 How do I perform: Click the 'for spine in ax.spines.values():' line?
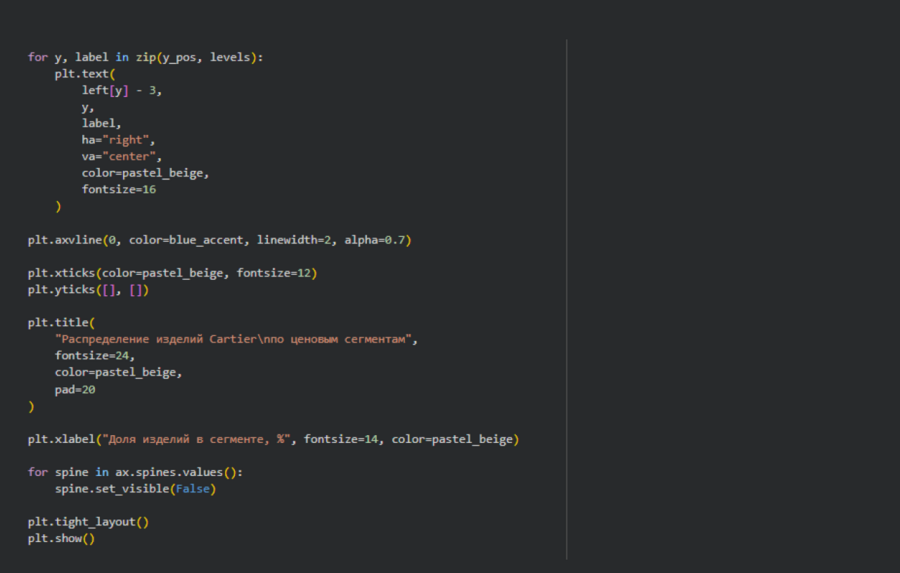point(135,473)
